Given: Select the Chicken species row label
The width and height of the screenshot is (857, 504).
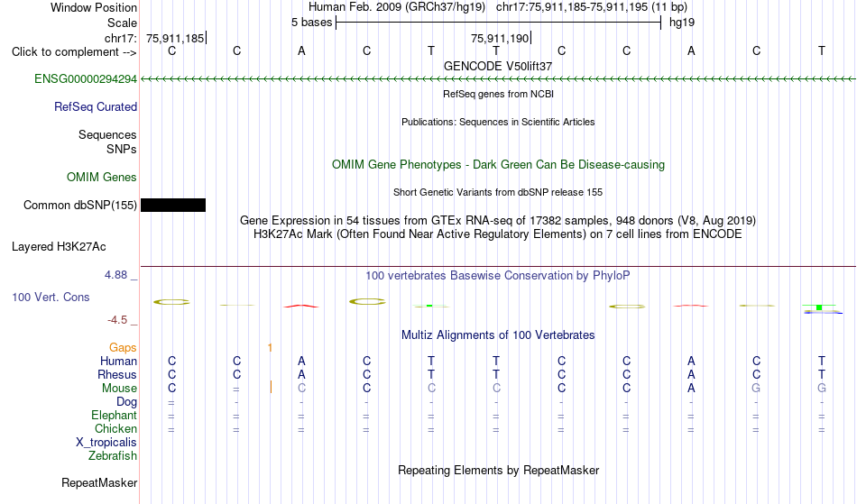Looking at the screenshot, I should [115, 428].
